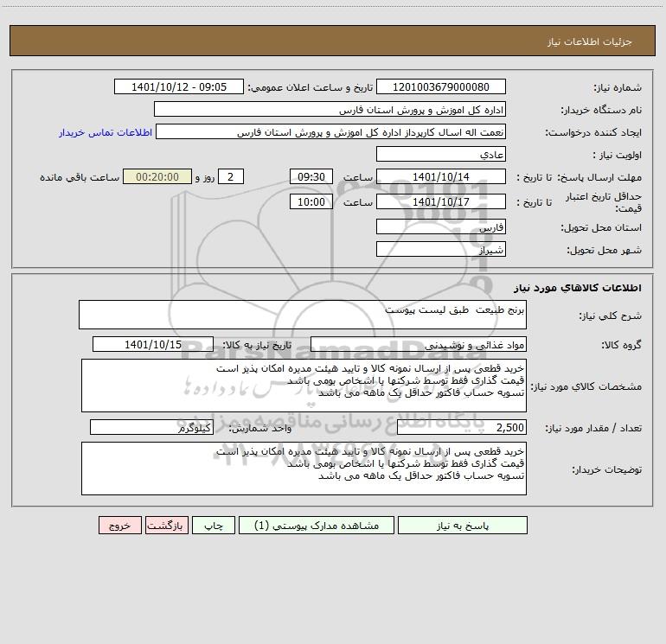Image resolution: width=666 pixels, height=644 pixels.
Task: Click the buyer notes توضیحات خریدار text area
Action: [x=304, y=469]
